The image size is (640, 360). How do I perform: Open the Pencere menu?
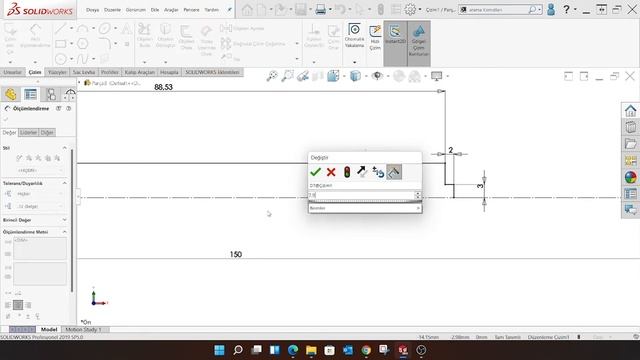(191, 9)
